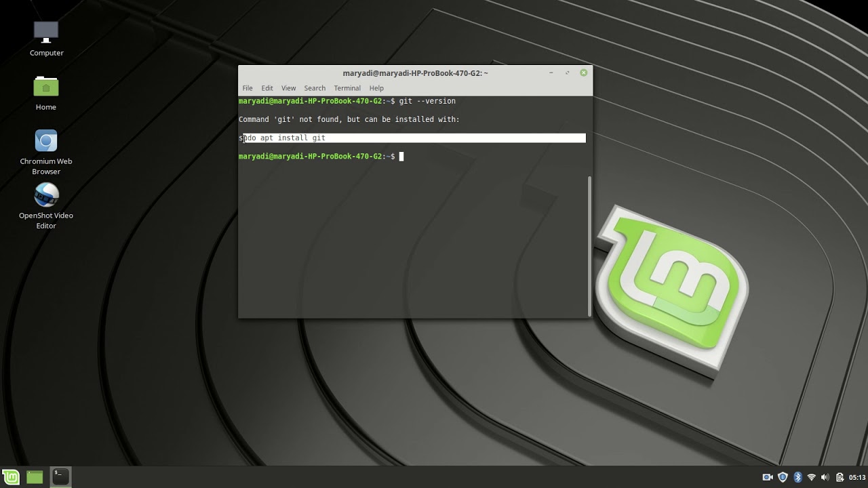The width and height of the screenshot is (868, 488).
Task: Open the 05:13 clock calendar
Action: point(857,477)
